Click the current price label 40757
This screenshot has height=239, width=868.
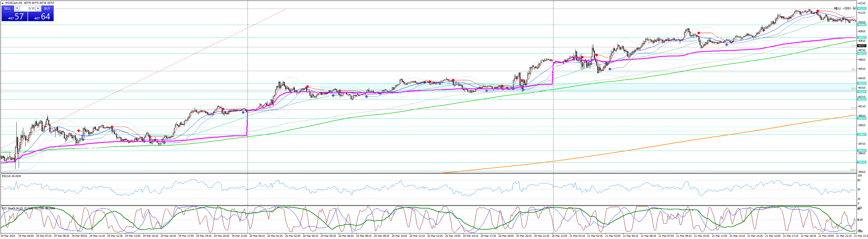(862, 46)
